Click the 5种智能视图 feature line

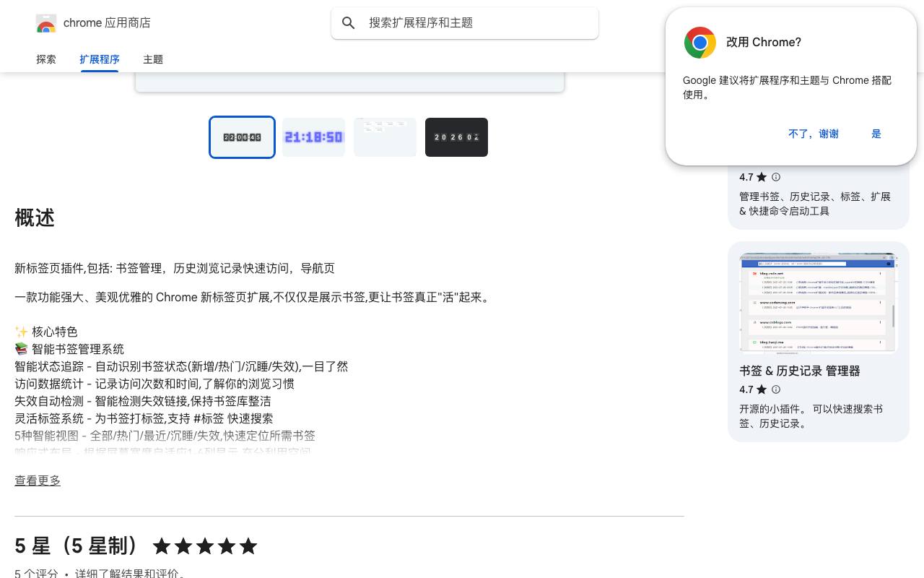[165, 436]
